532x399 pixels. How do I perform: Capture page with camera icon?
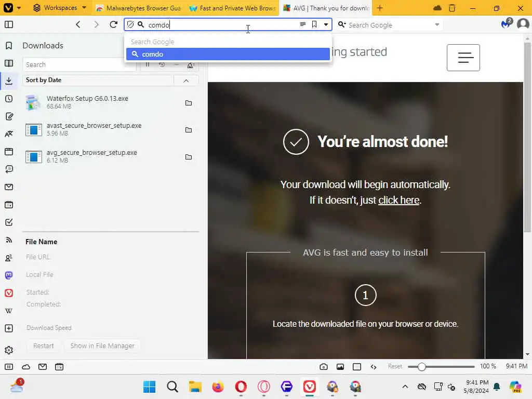[324, 367]
